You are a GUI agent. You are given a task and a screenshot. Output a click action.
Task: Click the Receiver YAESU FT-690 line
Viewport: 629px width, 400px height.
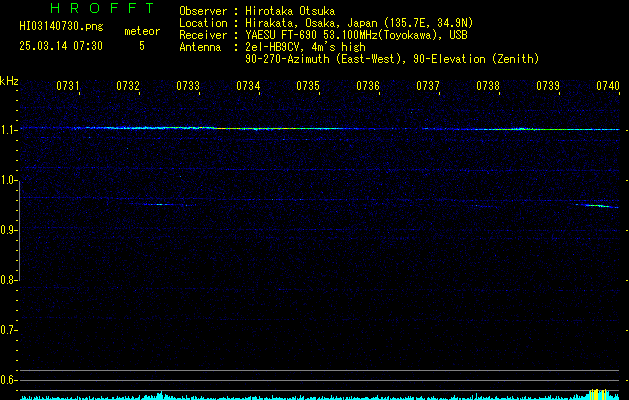323,35
